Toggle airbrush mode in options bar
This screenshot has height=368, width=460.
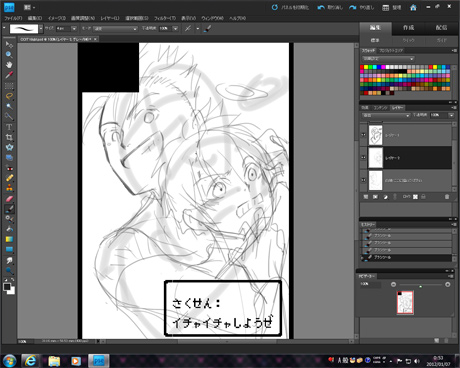188,29
